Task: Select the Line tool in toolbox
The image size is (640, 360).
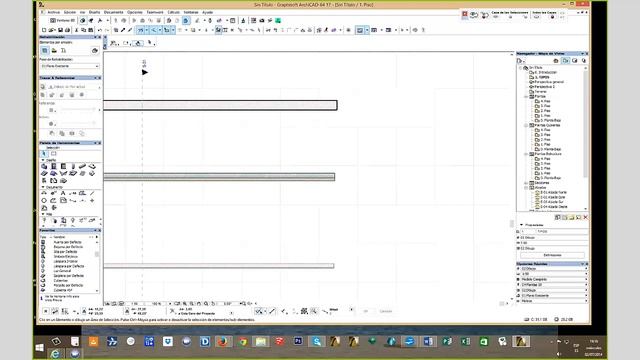Action: [92, 193]
